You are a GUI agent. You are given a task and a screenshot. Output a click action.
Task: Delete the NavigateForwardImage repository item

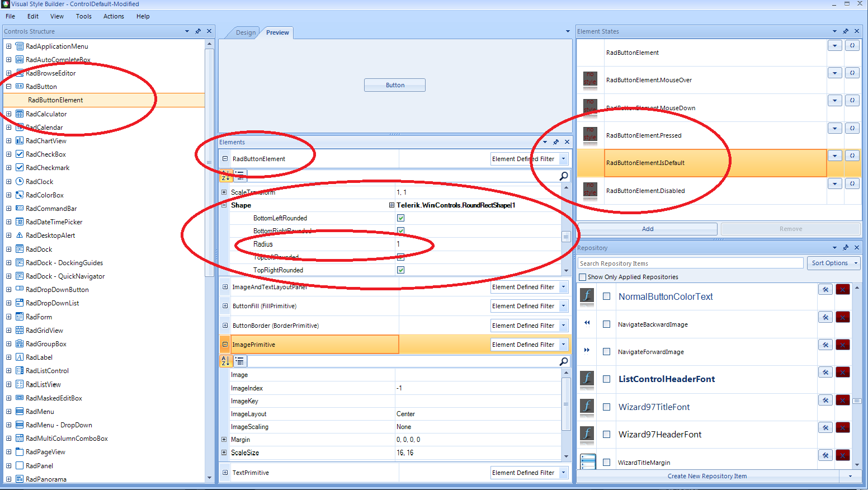pyautogui.click(x=843, y=345)
